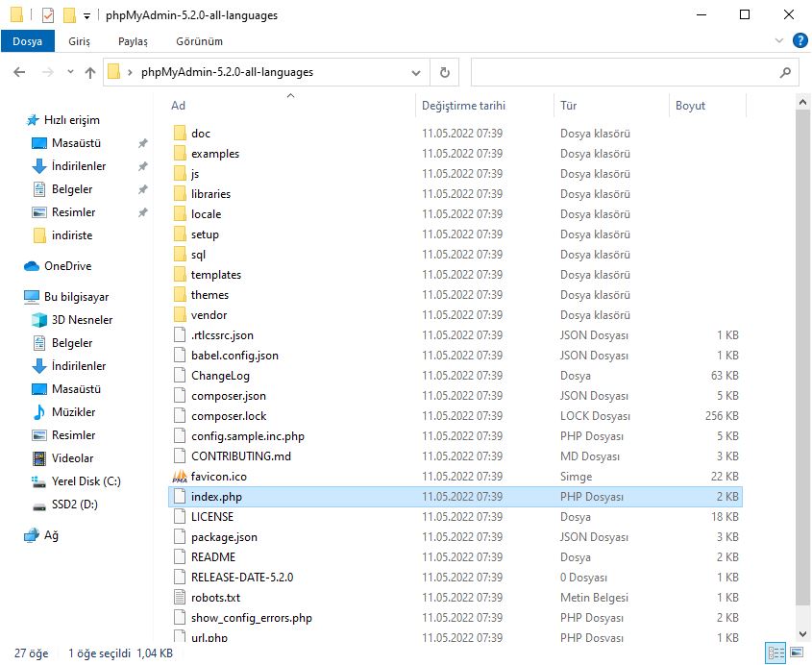Click scrollbar up arrow in file list
Screen dimensions: 812x665
tap(802, 102)
